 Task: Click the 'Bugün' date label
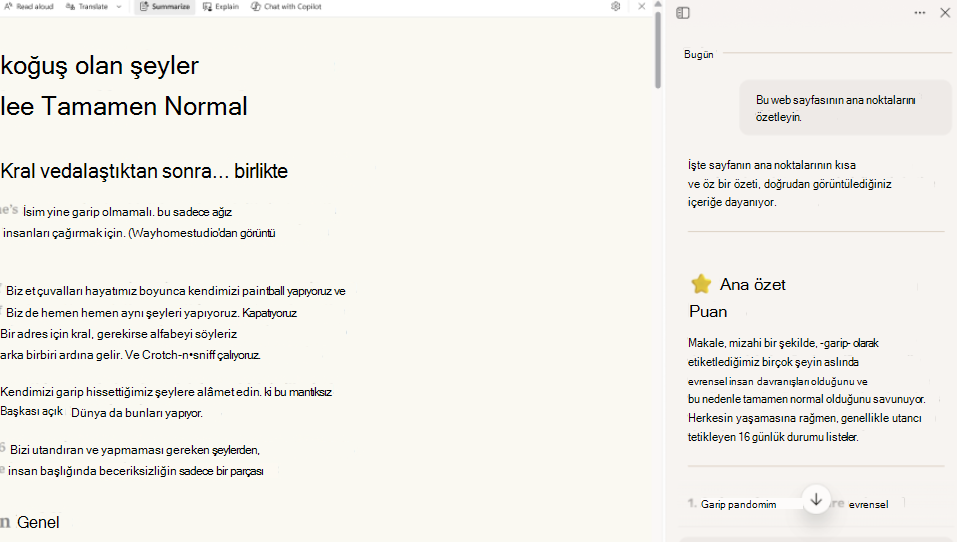pos(698,54)
